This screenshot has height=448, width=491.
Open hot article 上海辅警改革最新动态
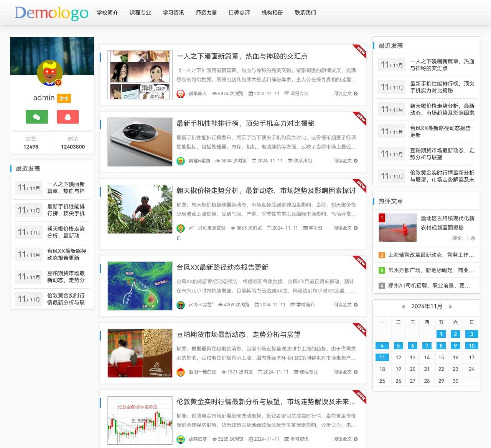click(431, 255)
